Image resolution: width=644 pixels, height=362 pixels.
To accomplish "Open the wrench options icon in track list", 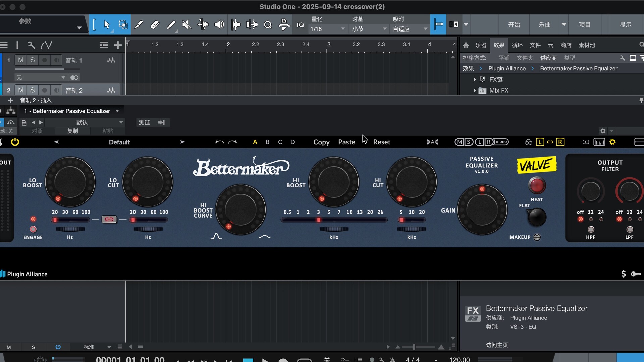I will point(31,45).
